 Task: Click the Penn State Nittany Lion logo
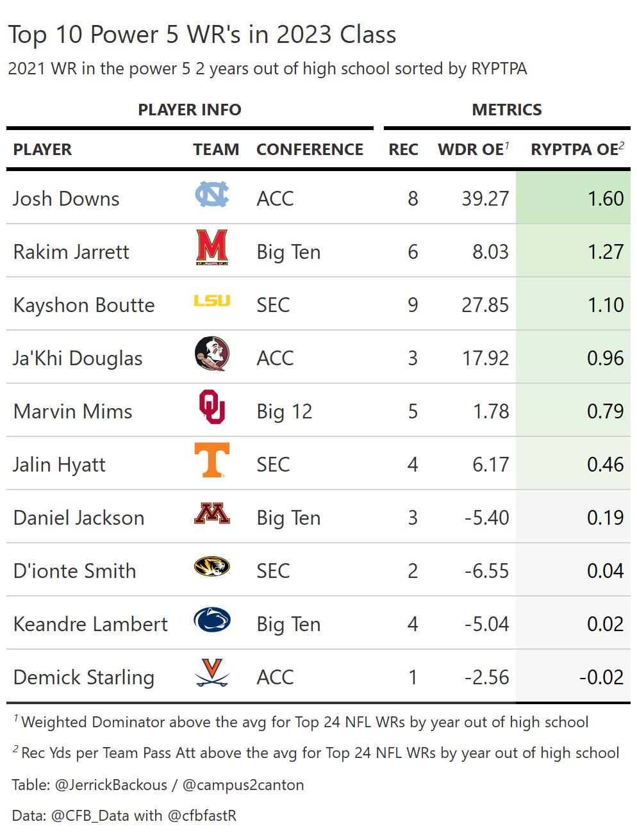coord(212,620)
